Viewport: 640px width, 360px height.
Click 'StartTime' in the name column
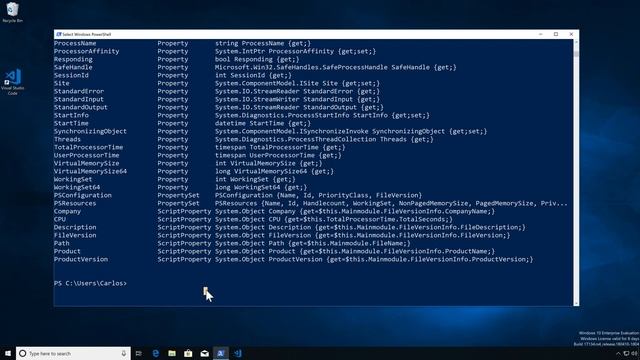[x=71, y=123]
